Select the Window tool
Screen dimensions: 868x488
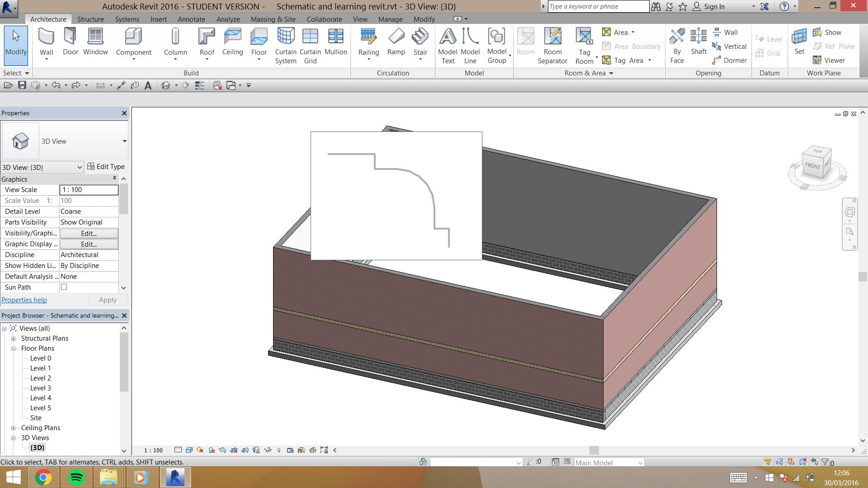(95, 41)
